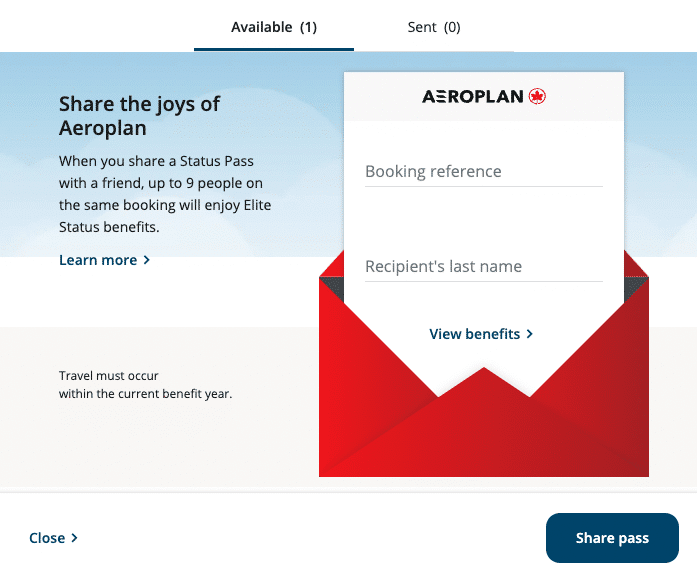Click the Status Pass description paragraph
Screen dimensions: 697x575
tap(165, 194)
